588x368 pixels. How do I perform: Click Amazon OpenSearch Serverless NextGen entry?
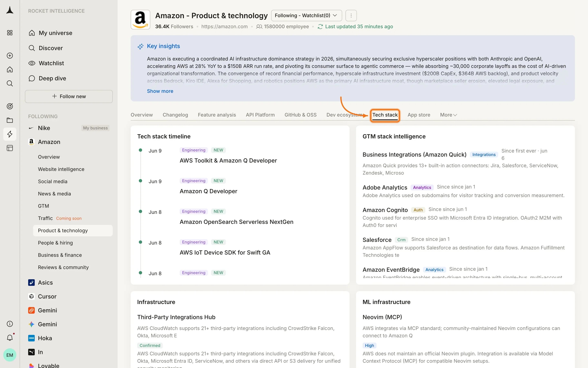coord(236,222)
